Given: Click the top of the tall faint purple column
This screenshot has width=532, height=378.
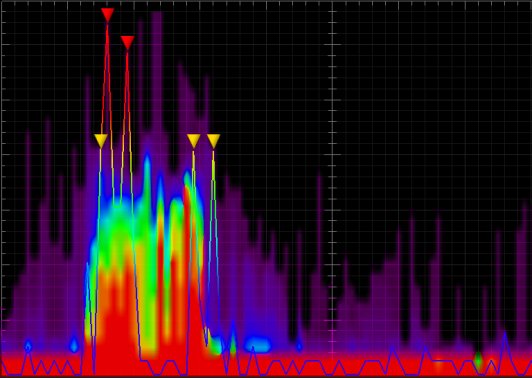Looking at the screenshot, I should point(157,15).
